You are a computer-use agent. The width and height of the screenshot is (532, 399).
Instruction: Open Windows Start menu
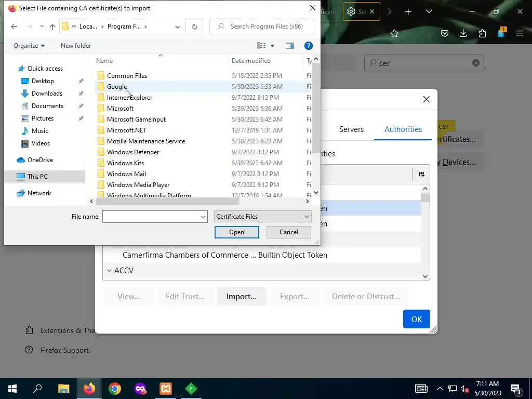pyautogui.click(x=12, y=389)
